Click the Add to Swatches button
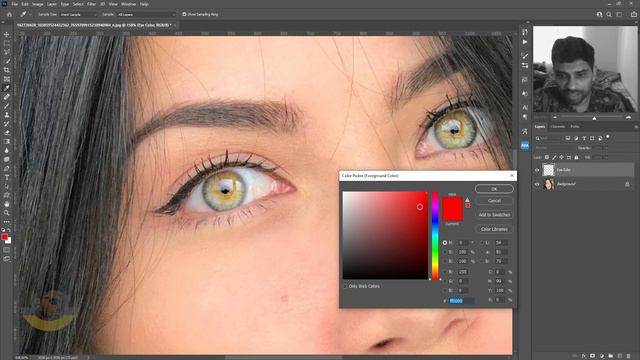Image resolution: width=640 pixels, height=360 pixels. (494, 215)
